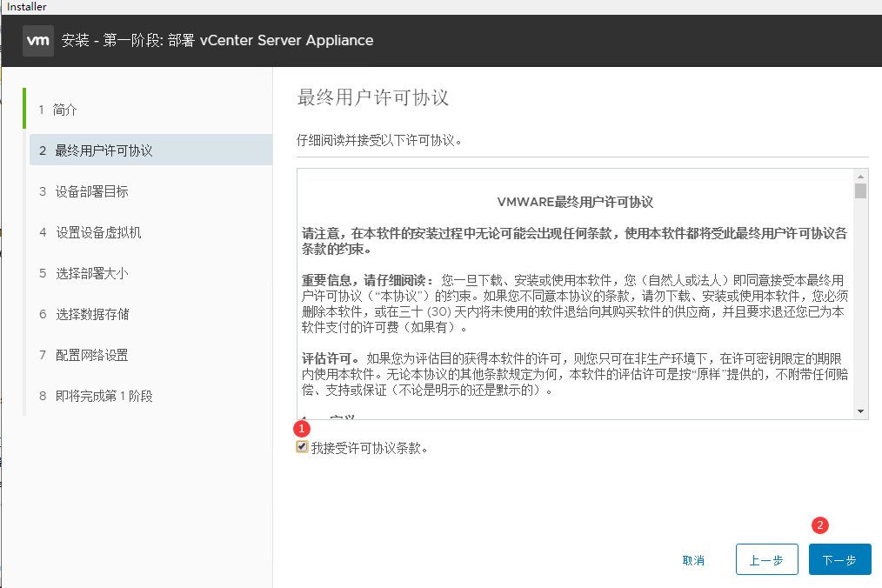Click inside the VMWARE最终用户许可协议 text area
882x588 pixels.
point(574,296)
